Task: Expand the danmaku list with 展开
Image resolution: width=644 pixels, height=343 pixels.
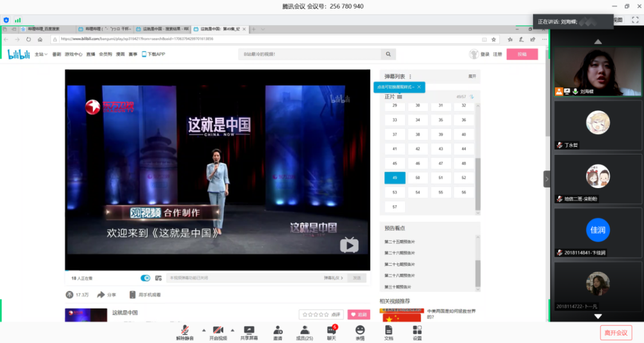Action: pyautogui.click(x=472, y=76)
